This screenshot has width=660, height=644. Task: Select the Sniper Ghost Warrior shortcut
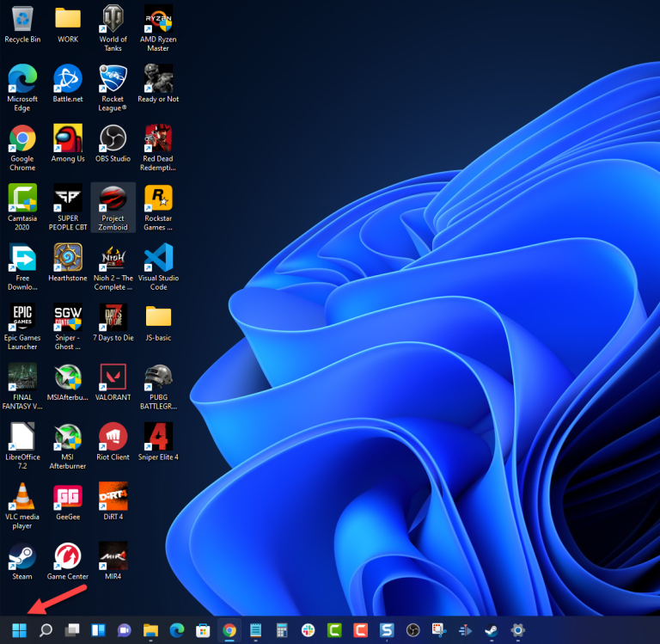pyautogui.click(x=68, y=328)
